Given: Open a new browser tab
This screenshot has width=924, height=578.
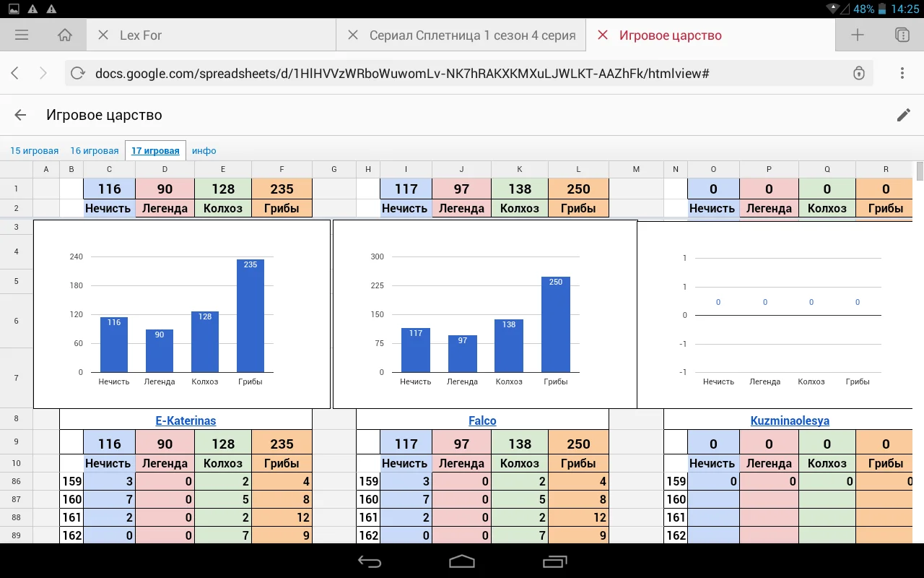Looking at the screenshot, I should (x=857, y=35).
